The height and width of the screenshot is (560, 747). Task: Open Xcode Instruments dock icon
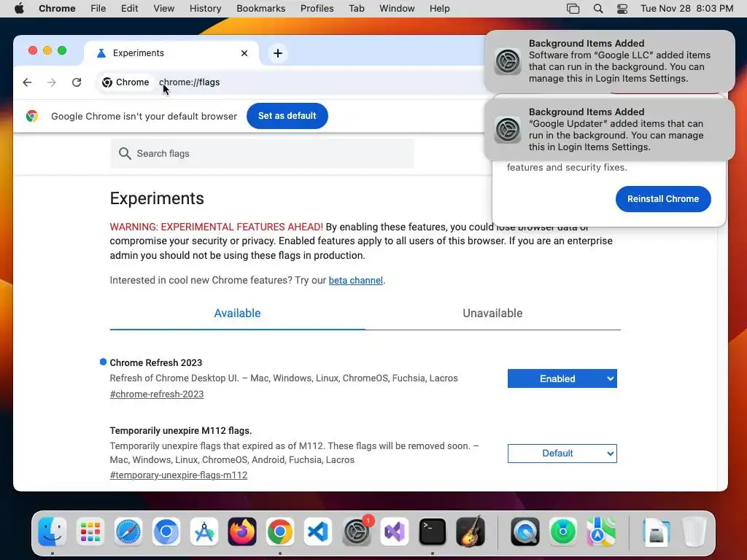(x=204, y=532)
